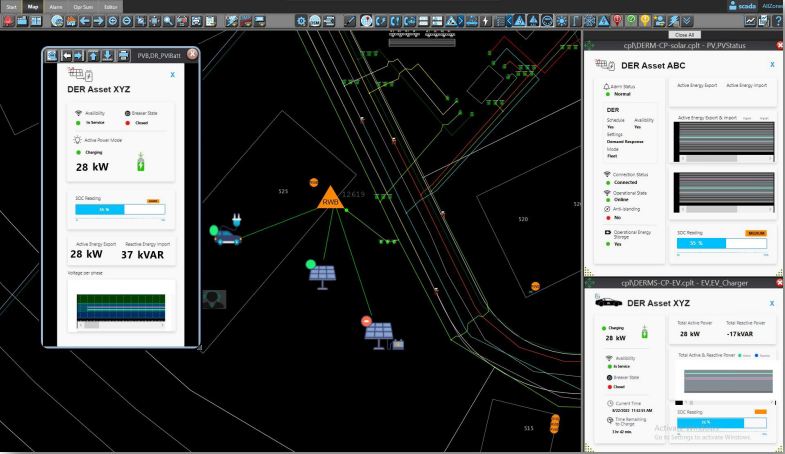Select the electric vehicle car icon on map
The width and height of the screenshot is (785, 454).
[227, 236]
